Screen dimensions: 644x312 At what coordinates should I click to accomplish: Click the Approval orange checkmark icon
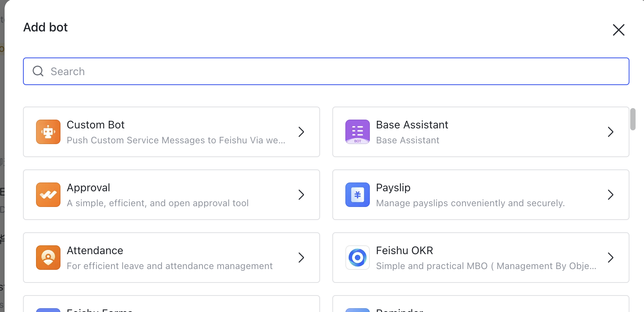coord(48,195)
